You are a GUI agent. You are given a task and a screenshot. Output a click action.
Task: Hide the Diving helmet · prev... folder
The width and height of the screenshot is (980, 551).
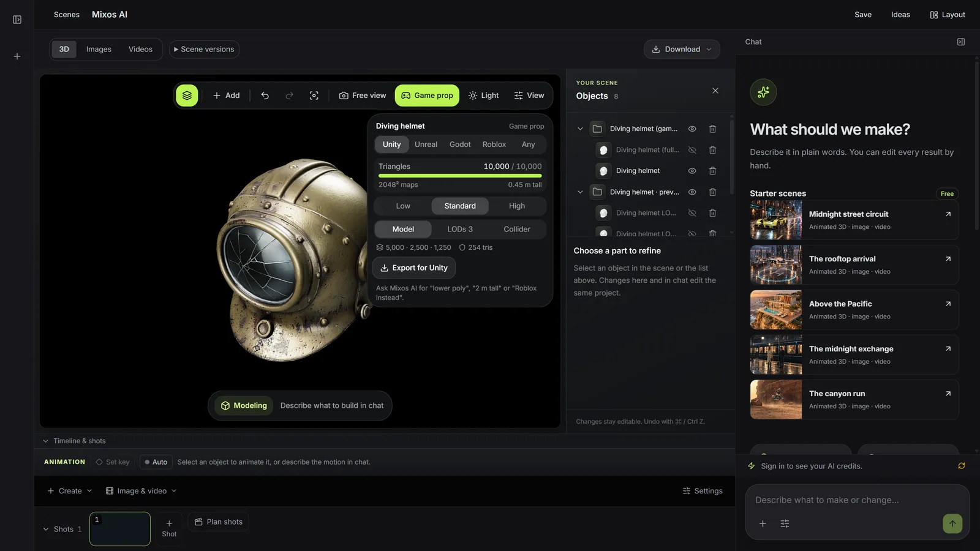pyautogui.click(x=692, y=192)
